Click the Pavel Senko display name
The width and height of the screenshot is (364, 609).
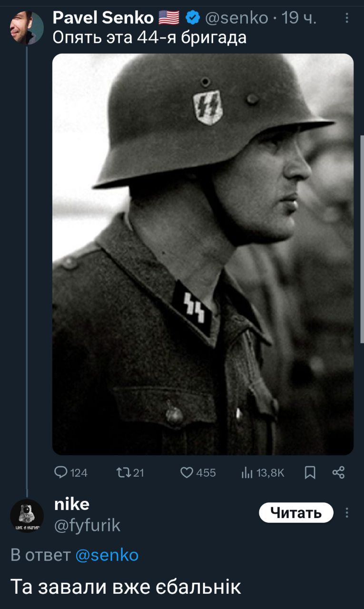(x=103, y=18)
